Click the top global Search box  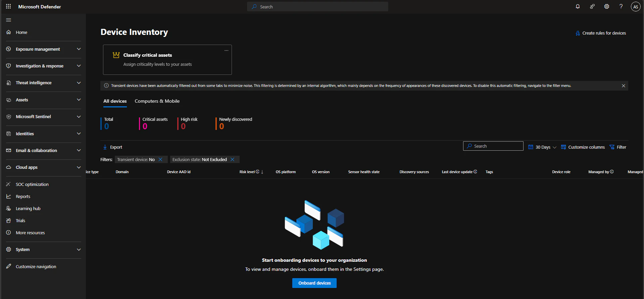point(318,7)
